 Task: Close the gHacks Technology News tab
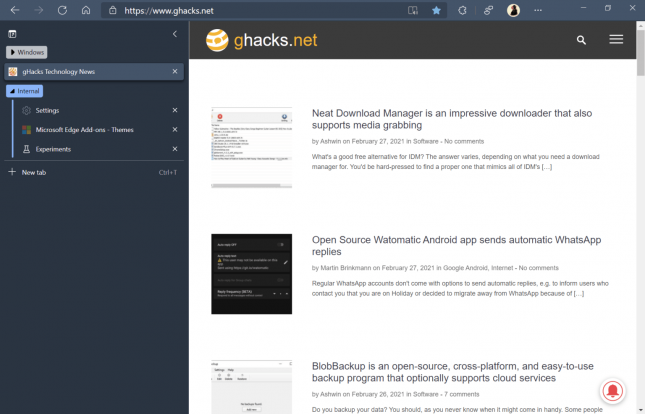click(175, 72)
